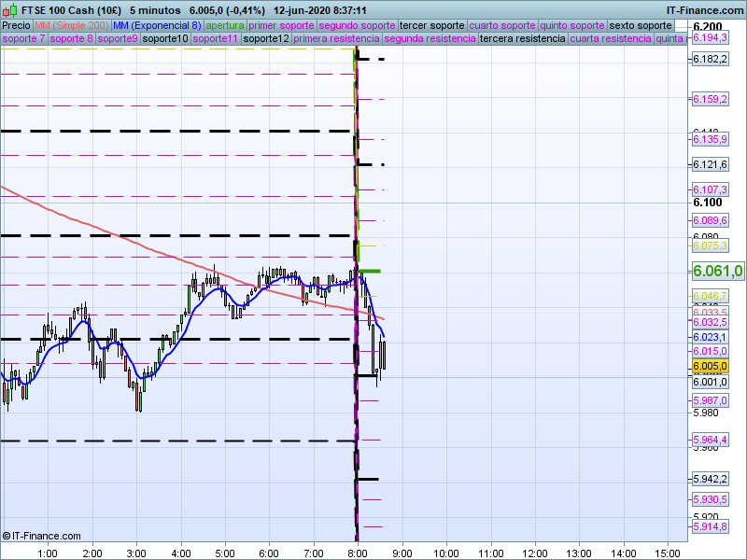Select the cuarta resistencia label
Screen dimensions: 747x560
point(611,38)
